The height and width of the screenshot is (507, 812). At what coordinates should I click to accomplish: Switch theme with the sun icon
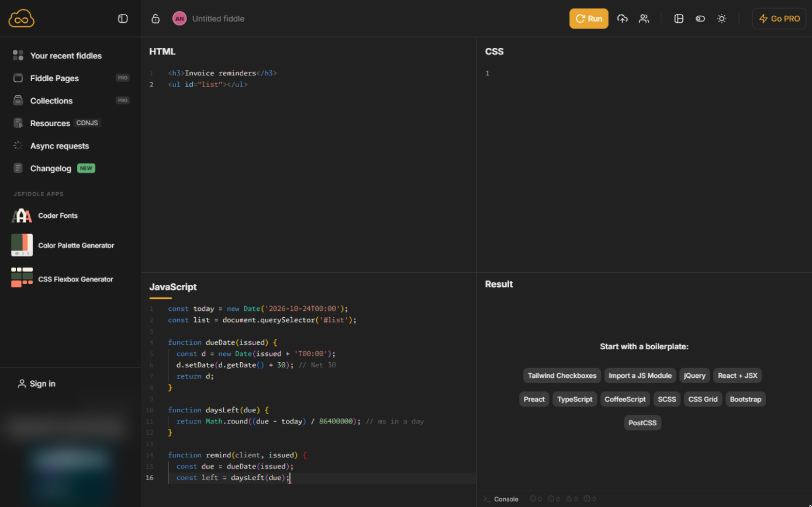(722, 19)
